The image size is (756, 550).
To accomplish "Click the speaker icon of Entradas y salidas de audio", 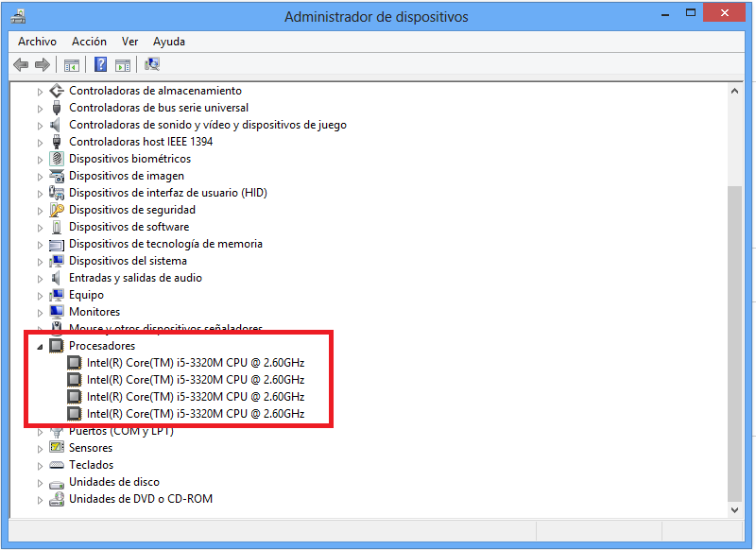I will [x=56, y=278].
